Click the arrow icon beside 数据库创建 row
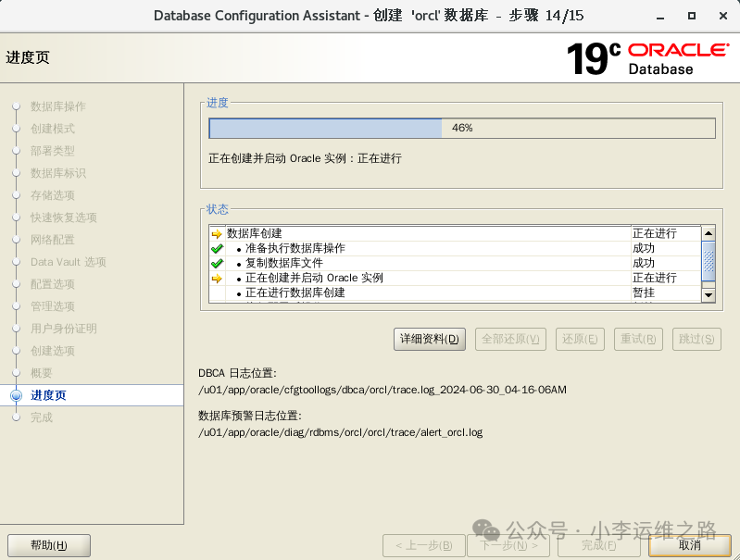Viewport: 740px width, 560px height. click(x=217, y=233)
